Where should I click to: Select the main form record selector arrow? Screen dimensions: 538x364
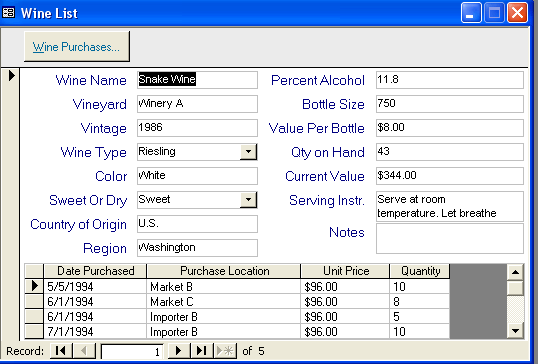11,75
